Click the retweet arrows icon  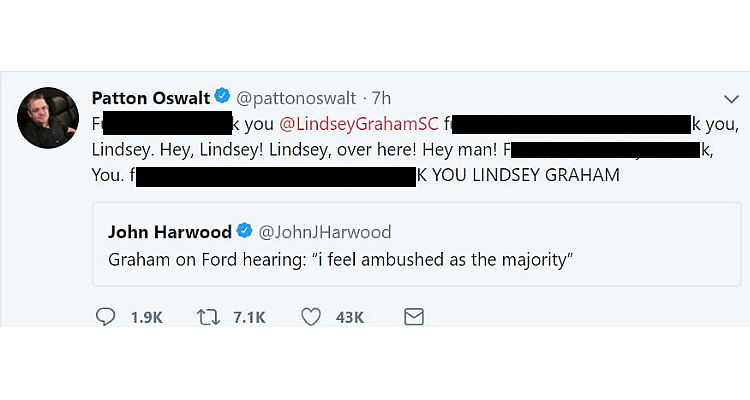click(x=211, y=317)
